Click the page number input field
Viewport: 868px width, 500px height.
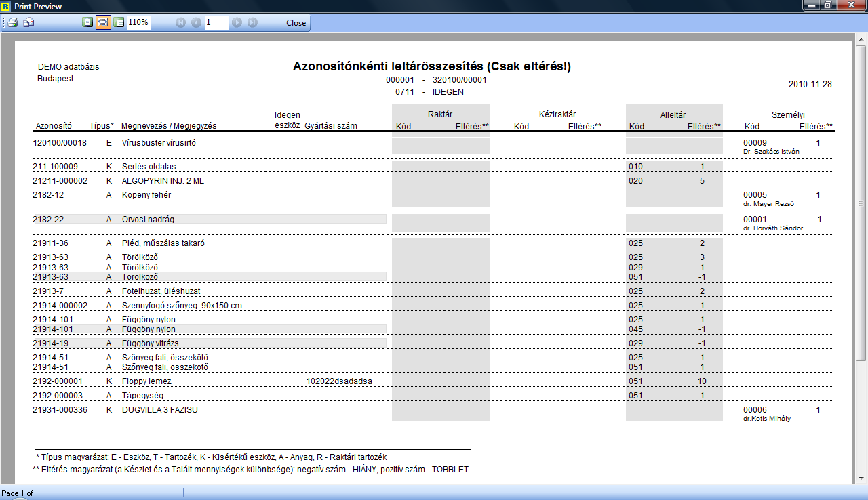click(x=217, y=22)
